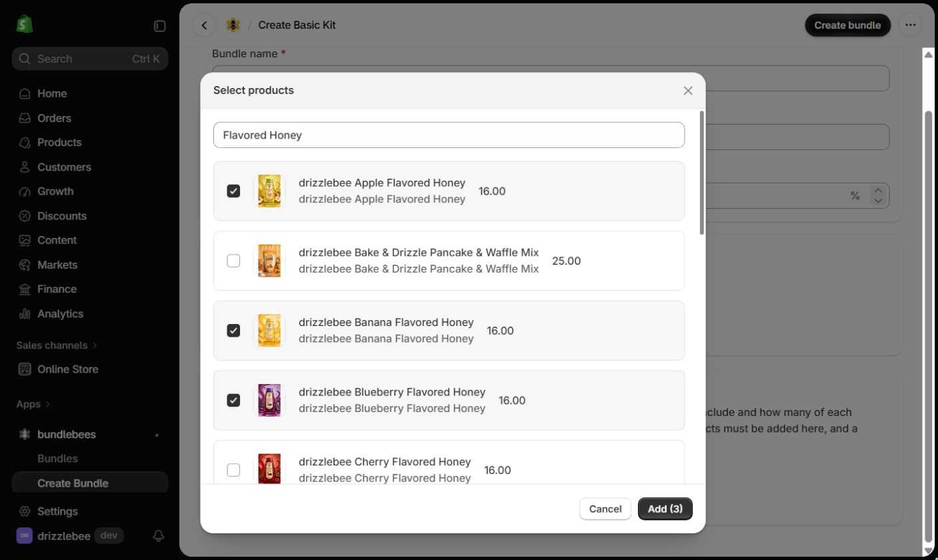Click the 'Create Basic Kit' breadcrumb title
This screenshot has height=560, width=938.
coord(297,25)
